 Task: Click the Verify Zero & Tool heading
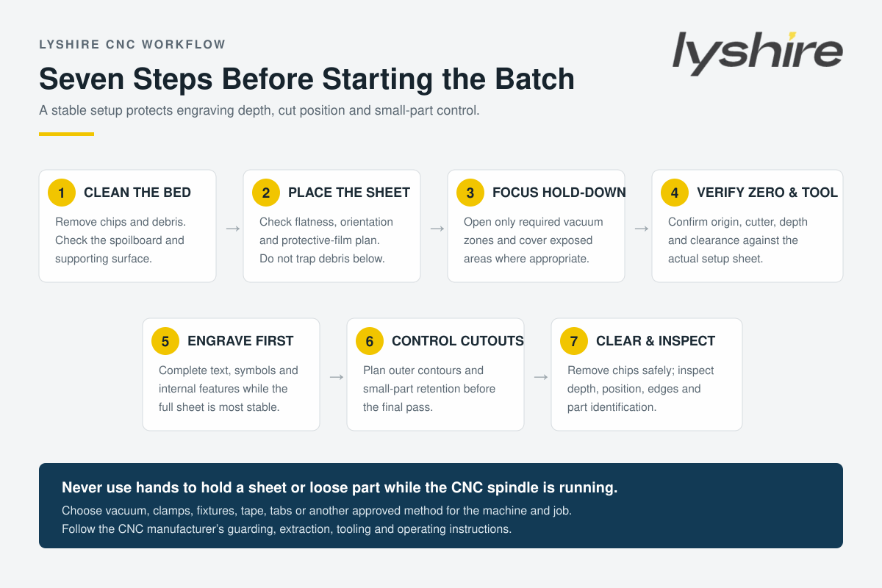pyautogui.click(x=767, y=193)
